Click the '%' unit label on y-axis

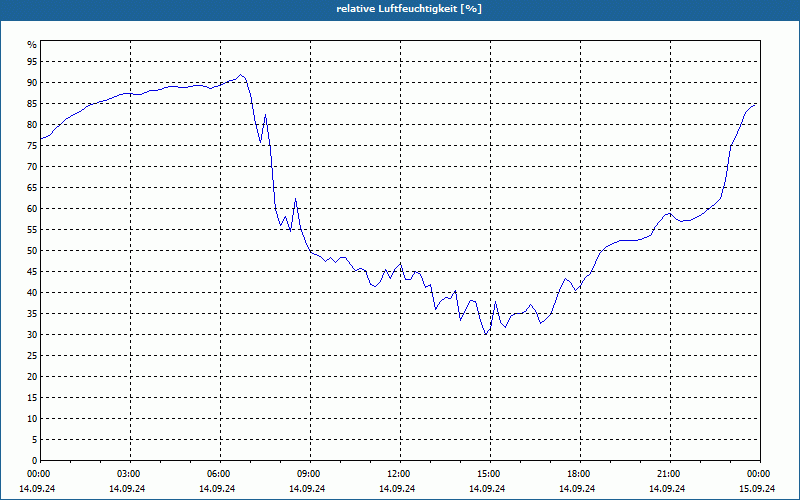(x=32, y=45)
